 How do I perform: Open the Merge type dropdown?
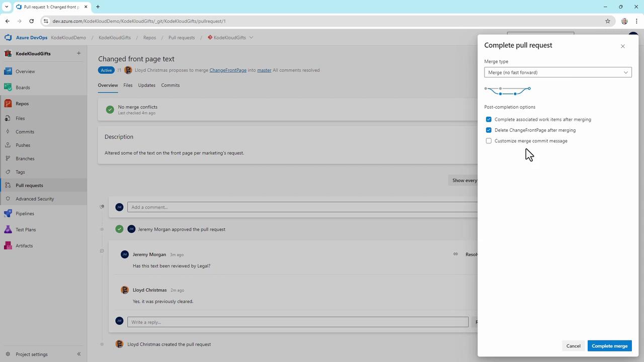click(x=558, y=72)
